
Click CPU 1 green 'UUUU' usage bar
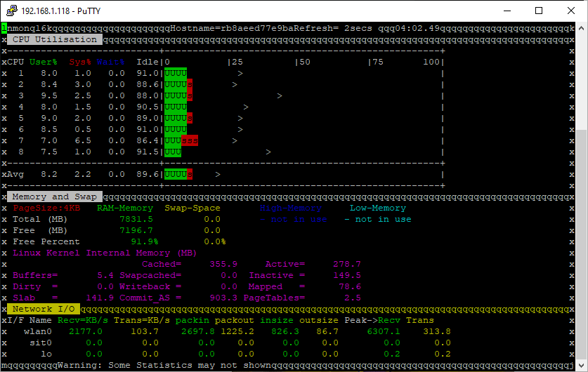pos(176,73)
